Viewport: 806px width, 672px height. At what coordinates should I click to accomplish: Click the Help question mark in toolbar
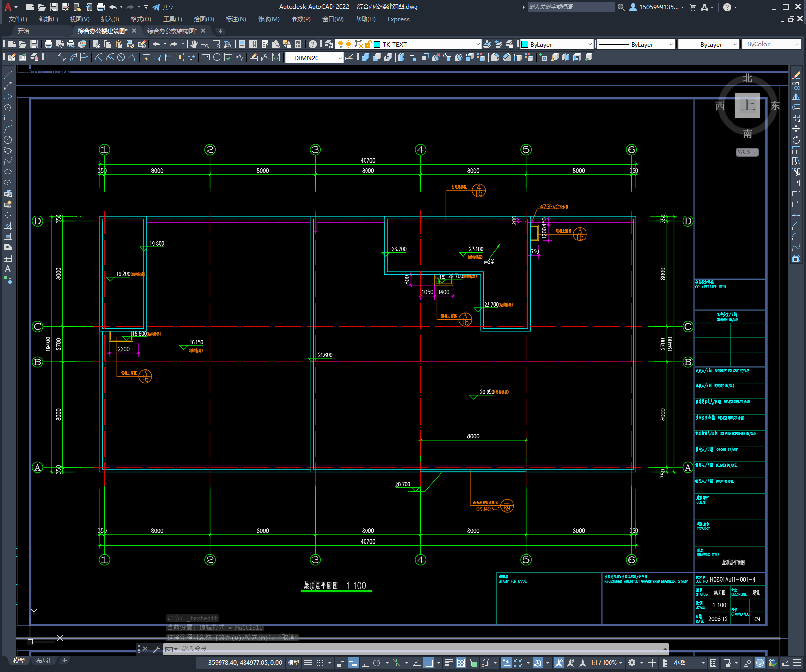coord(313,44)
